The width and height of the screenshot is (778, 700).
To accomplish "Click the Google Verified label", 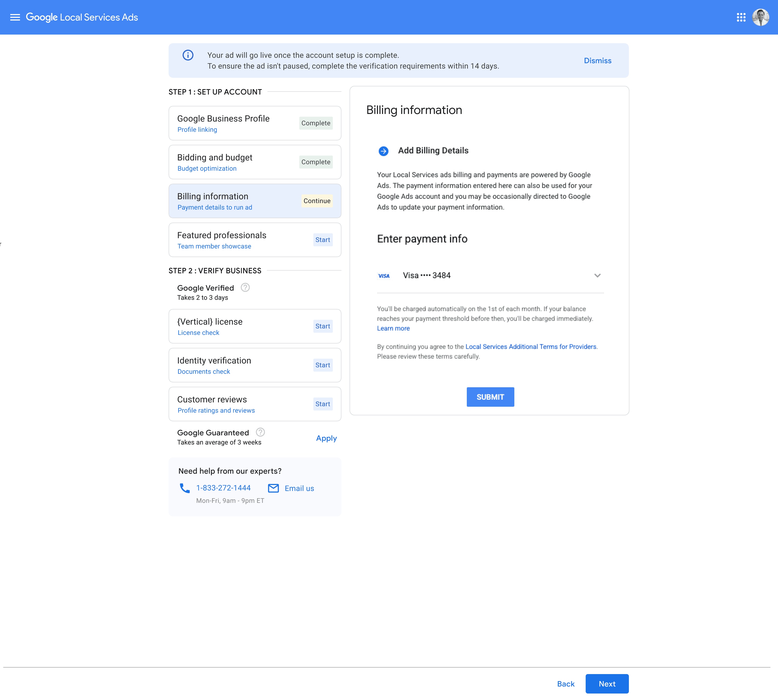I will [x=206, y=288].
